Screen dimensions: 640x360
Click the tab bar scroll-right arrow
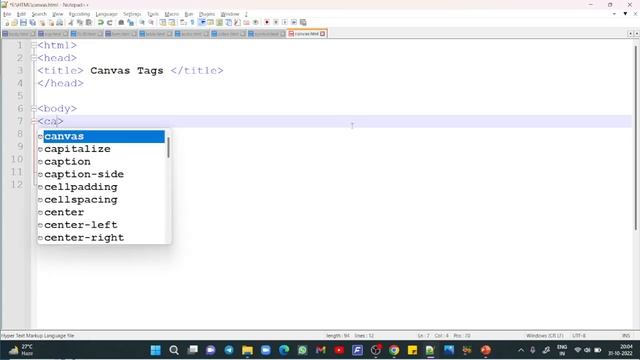pos(636,33)
